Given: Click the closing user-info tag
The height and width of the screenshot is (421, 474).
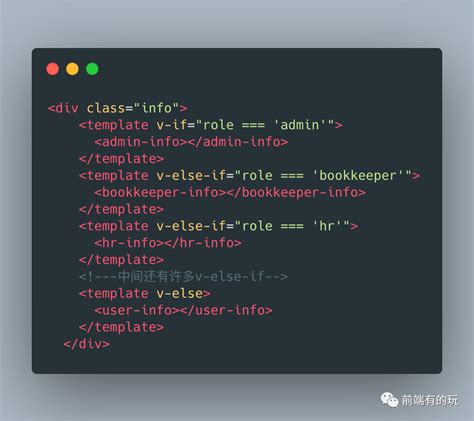Looking at the screenshot, I should click(x=226, y=310).
